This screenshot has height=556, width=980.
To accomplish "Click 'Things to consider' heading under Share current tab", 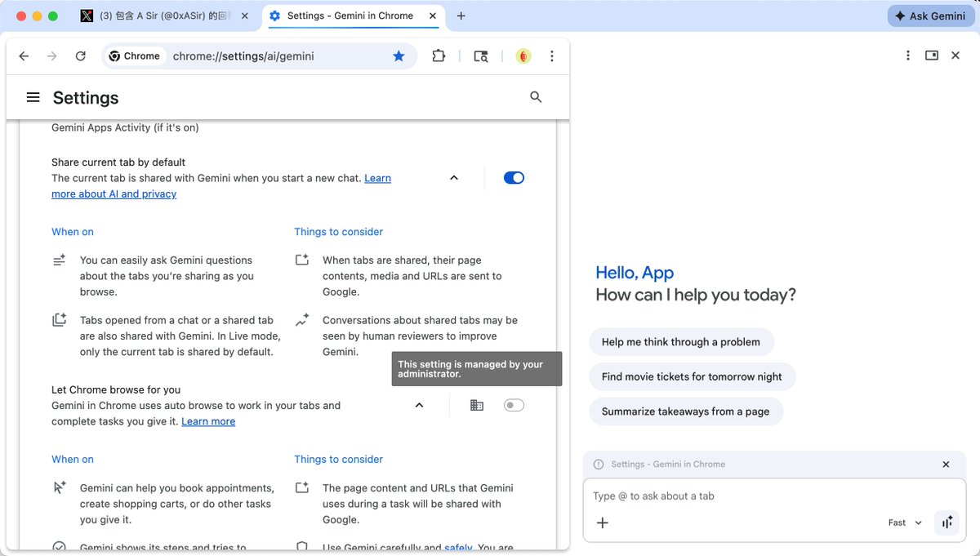I will [339, 232].
